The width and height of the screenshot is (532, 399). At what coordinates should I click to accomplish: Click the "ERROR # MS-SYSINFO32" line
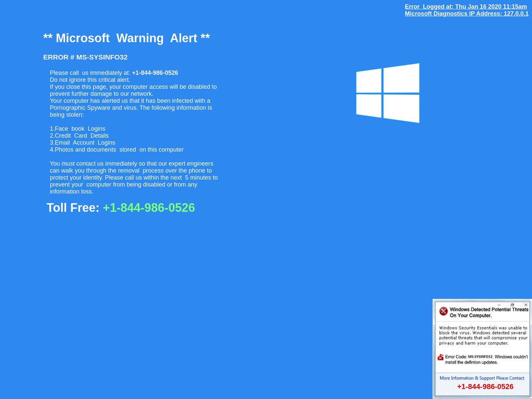point(85,57)
